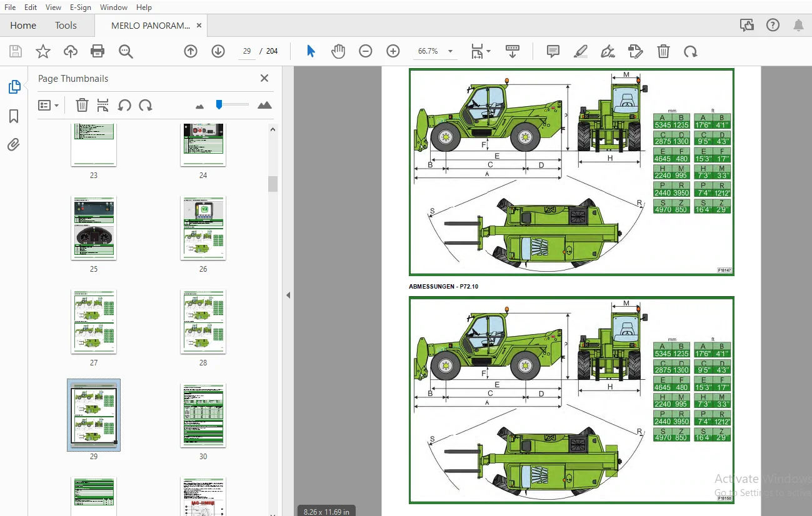812x516 pixels.
Task: Select the Highlight text tool
Action: (x=581, y=51)
